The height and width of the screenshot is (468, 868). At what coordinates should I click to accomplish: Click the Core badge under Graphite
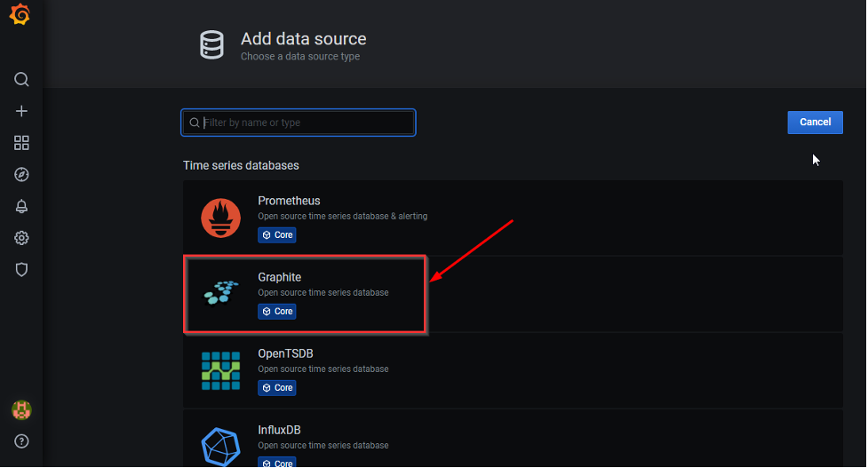[277, 312]
